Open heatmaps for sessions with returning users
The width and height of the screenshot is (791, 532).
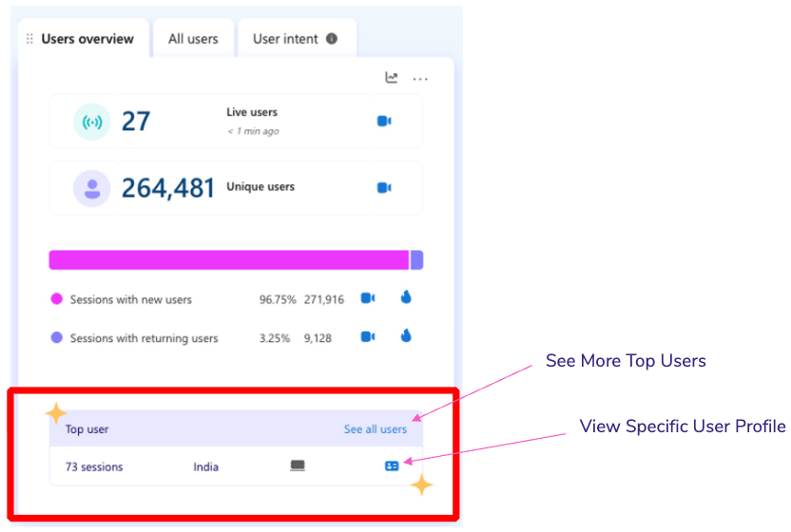406,336
